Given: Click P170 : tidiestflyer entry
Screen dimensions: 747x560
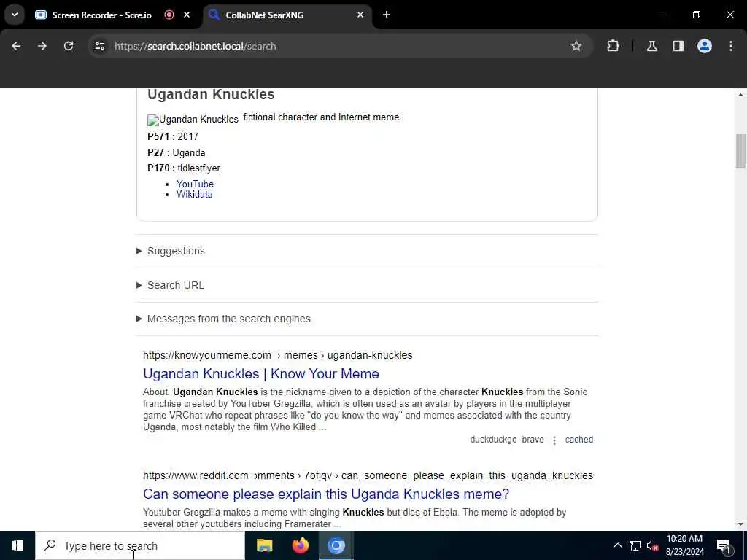Looking at the screenshot, I should coord(184,168).
